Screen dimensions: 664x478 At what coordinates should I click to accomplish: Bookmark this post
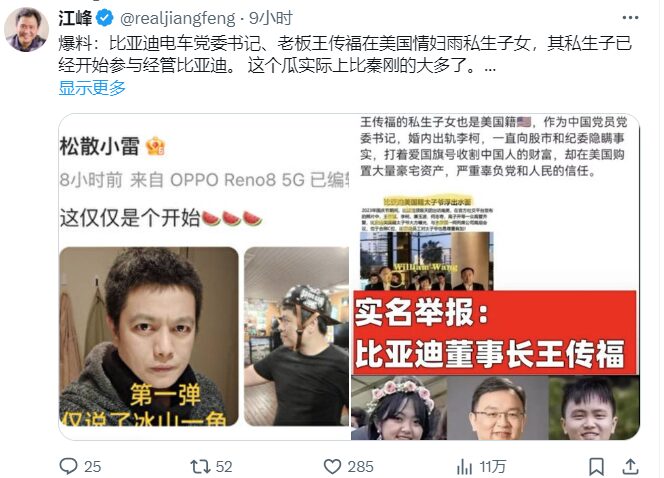coord(597,466)
